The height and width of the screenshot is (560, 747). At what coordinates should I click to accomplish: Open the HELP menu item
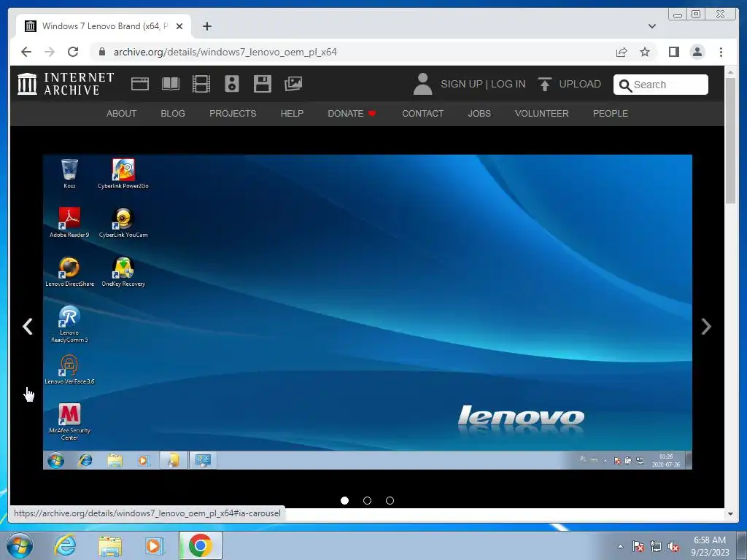tap(292, 113)
